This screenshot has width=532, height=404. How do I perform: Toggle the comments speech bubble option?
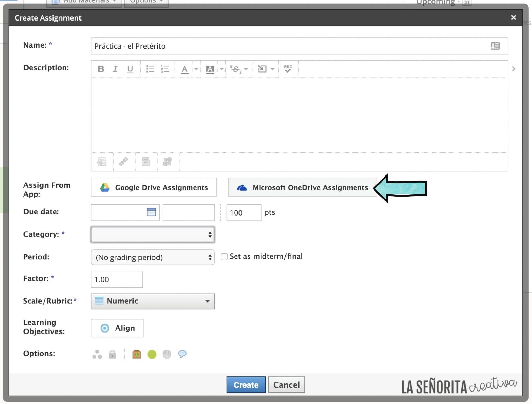(182, 354)
